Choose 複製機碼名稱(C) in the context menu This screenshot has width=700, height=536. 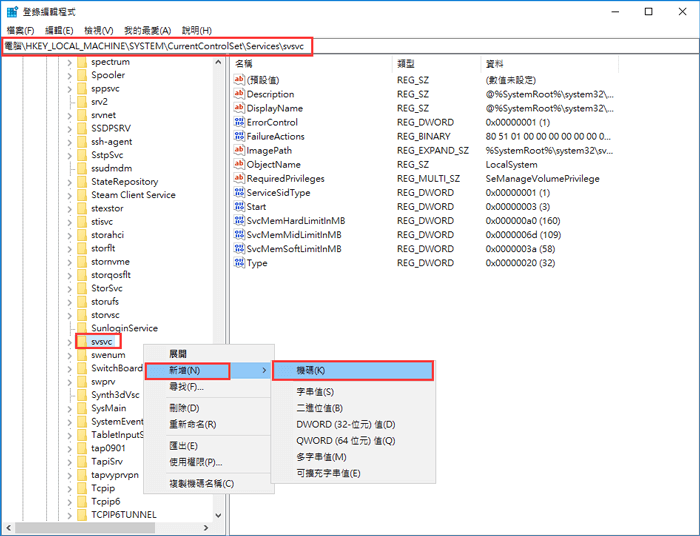coord(208,483)
